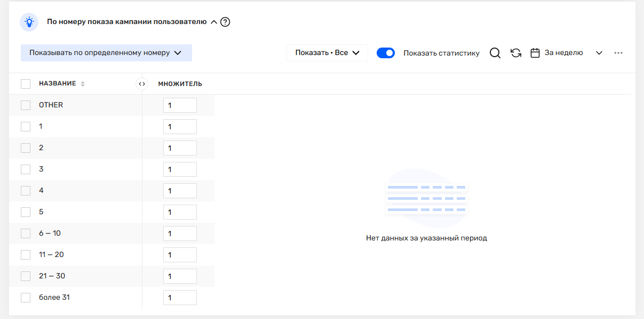Click the 6 — 10 row name
The image size is (644, 319).
click(50, 234)
